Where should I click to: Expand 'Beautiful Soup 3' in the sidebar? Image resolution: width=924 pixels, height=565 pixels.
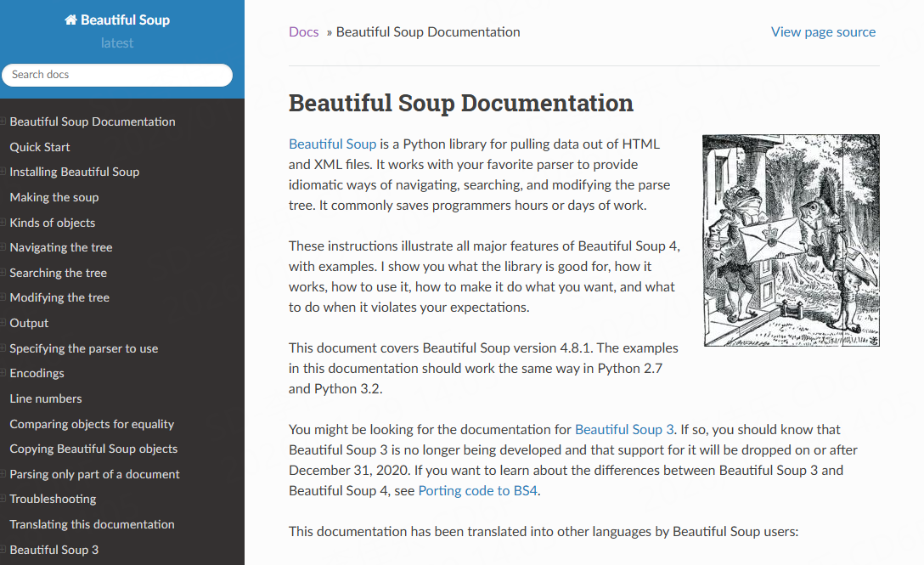[3, 550]
